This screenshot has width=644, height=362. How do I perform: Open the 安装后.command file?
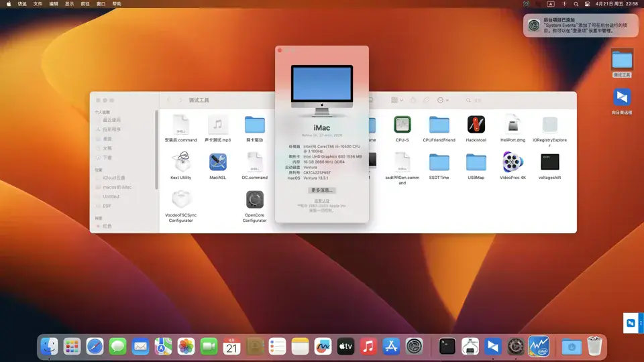click(180, 125)
